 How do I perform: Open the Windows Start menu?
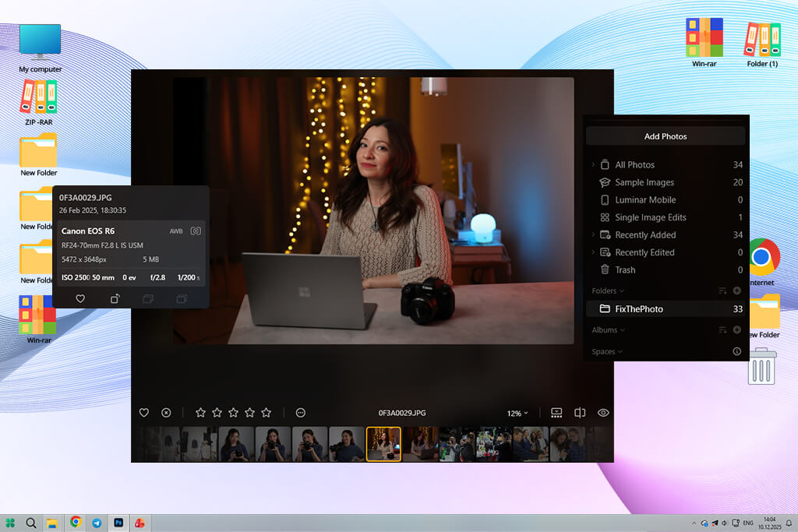[x=10, y=523]
